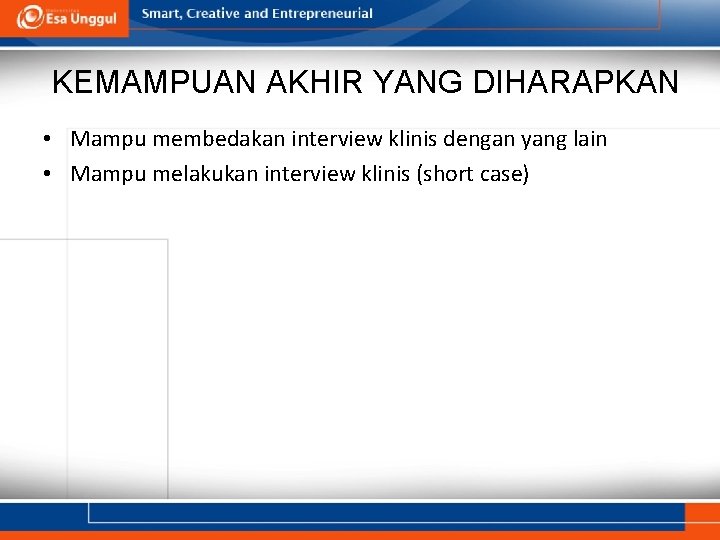Click the 'Smart, Creative and Entrepreneurial' tagline

(x=257, y=14)
